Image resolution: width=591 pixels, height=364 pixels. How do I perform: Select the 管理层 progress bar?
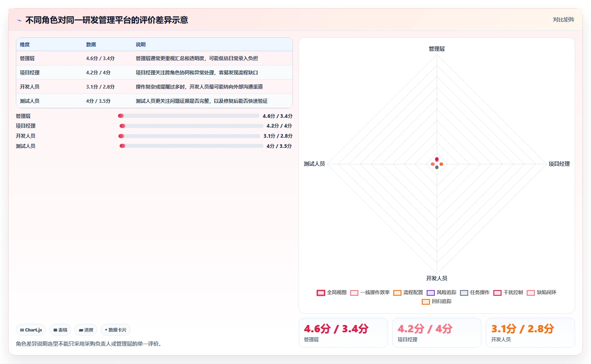click(188, 116)
